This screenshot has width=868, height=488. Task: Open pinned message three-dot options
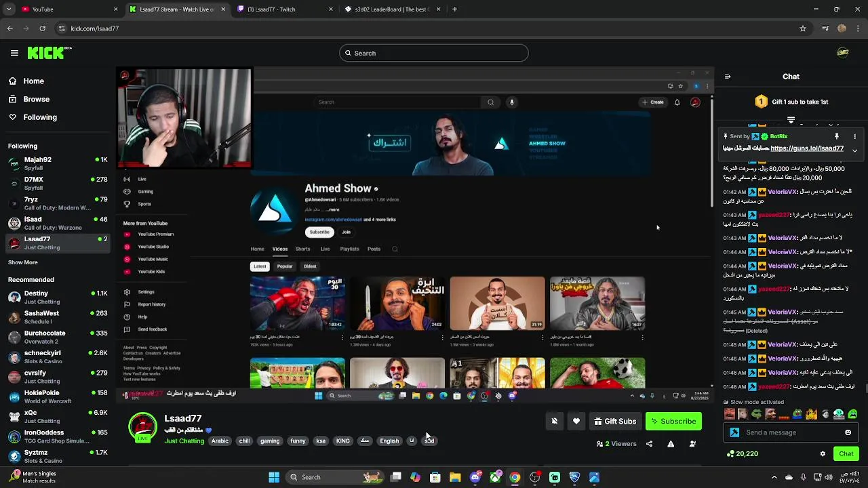click(x=854, y=136)
